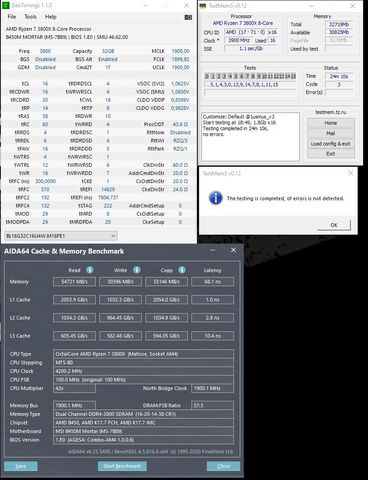The width and height of the screenshot is (368, 480).
Task: Click Start Benchmark in AIDA64
Action: (122, 466)
